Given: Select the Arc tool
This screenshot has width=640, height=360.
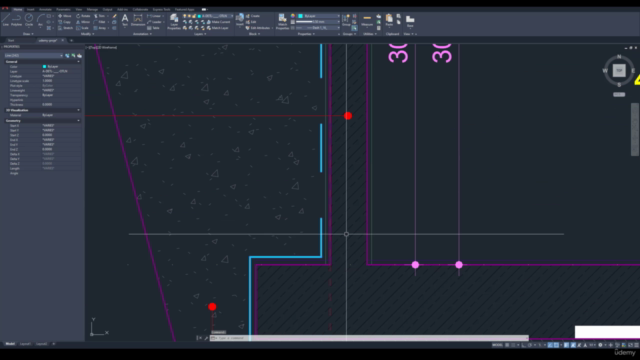Looking at the screenshot, I should coord(40,20).
